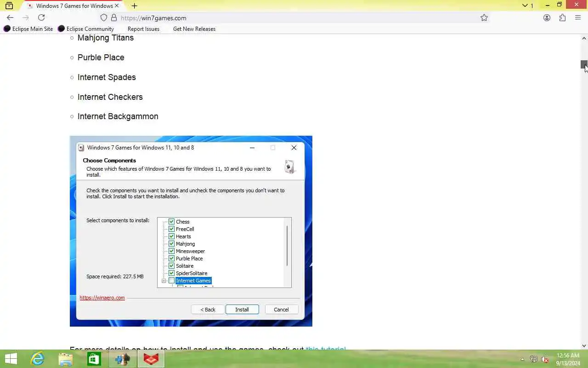Open the Report Issues bookmark
This screenshot has width=588, height=368.
coord(143,29)
